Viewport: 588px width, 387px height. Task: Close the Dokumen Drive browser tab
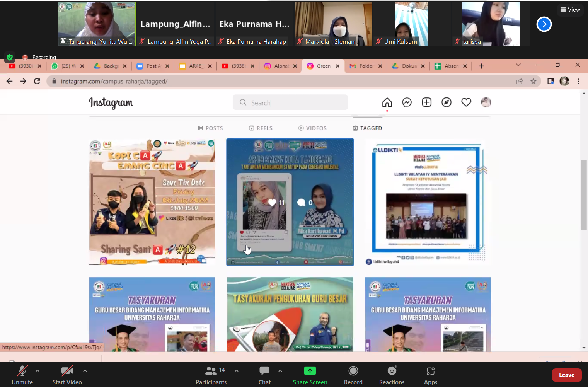click(423, 66)
